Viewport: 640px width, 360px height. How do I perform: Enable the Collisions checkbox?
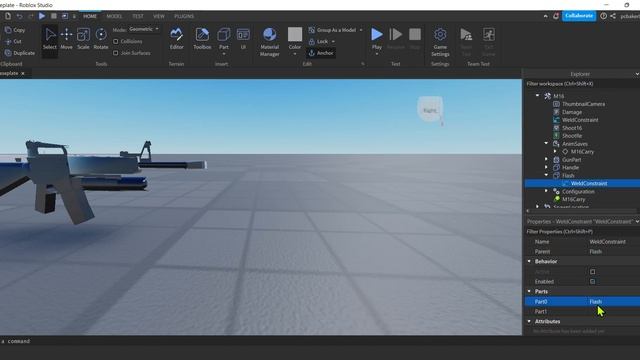point(116,41)
